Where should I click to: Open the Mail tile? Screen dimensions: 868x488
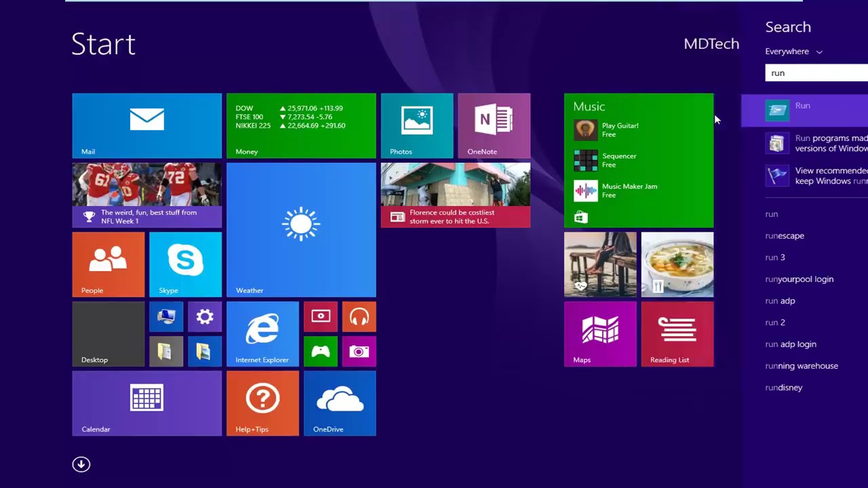click(146, 125)
